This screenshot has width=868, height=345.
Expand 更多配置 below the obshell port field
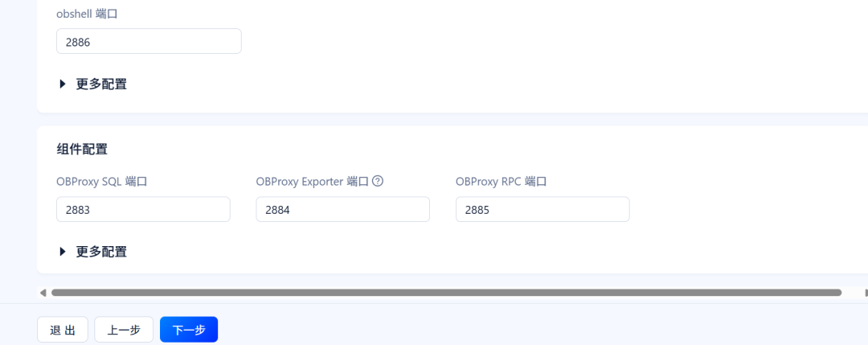click(101, 84)
